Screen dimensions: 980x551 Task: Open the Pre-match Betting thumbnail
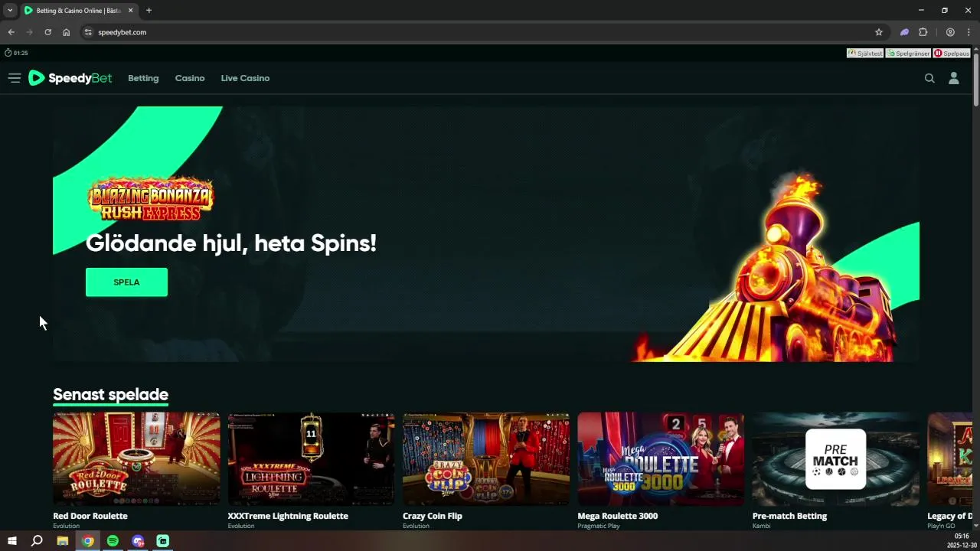pos(836,459)
